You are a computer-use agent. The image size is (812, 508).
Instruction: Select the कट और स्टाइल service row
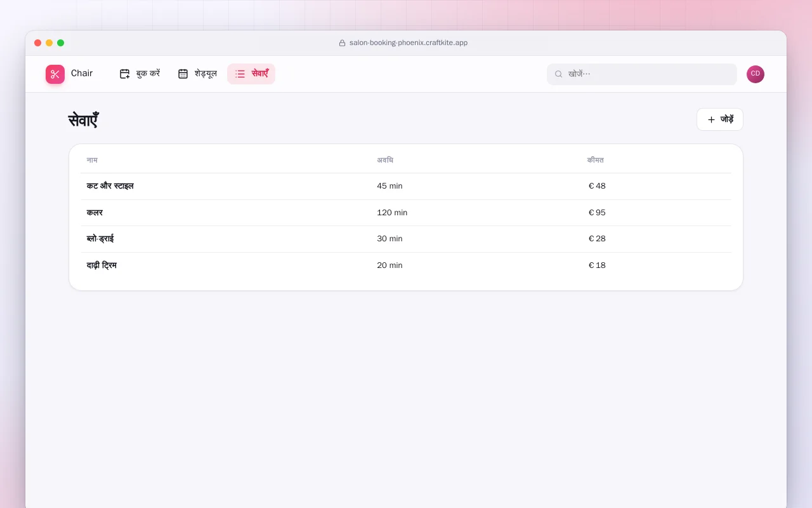(406, 186)
